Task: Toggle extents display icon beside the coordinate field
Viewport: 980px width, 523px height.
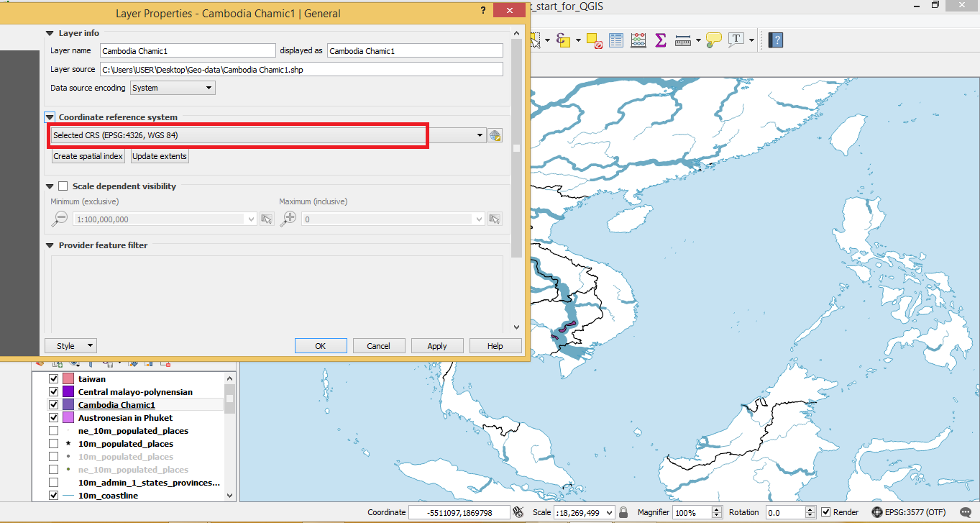Action: click(517, 512)
